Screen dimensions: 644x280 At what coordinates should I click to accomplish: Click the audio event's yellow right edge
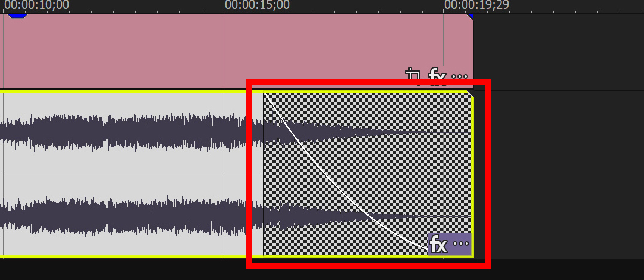click(473, 177)
